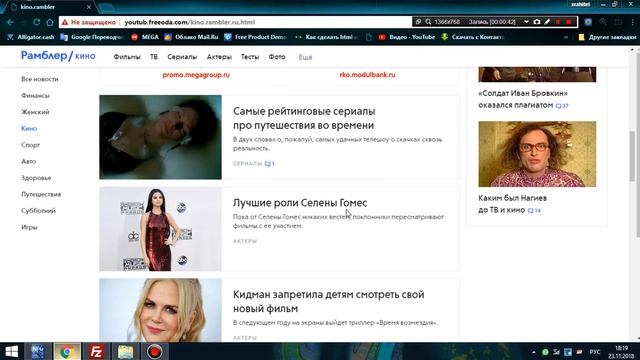Screen dimensions: 640x360
Task: Open the recorder bar dropdown arrow
Action: pos(527,22)
